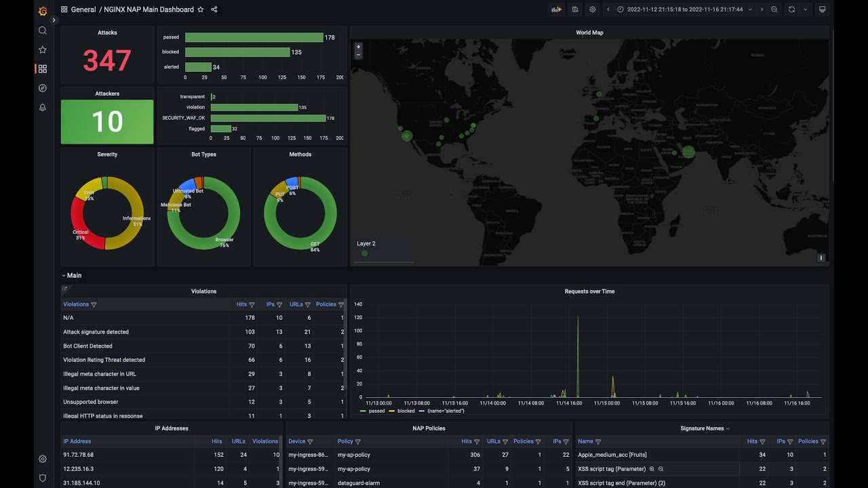Sort IP Addresses table by IP Address
This screenshot has height=488, width=868.
[77, 441]
